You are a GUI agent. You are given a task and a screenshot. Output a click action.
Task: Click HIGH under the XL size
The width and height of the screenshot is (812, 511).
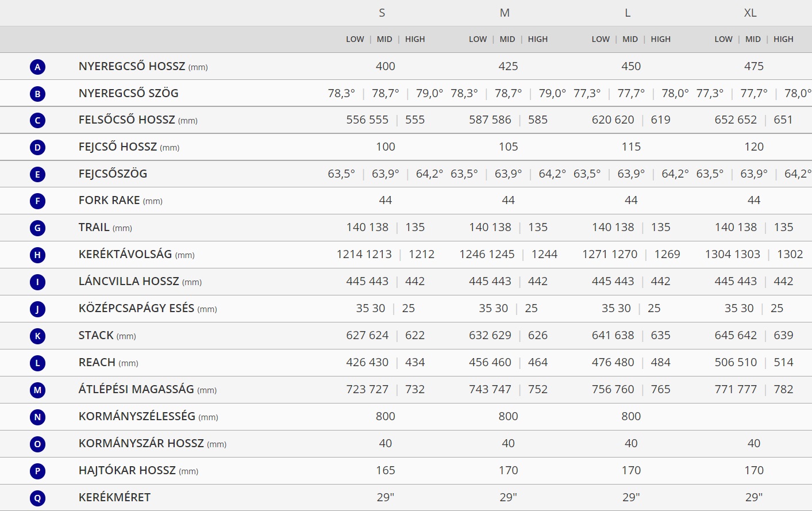coord(783,39)
